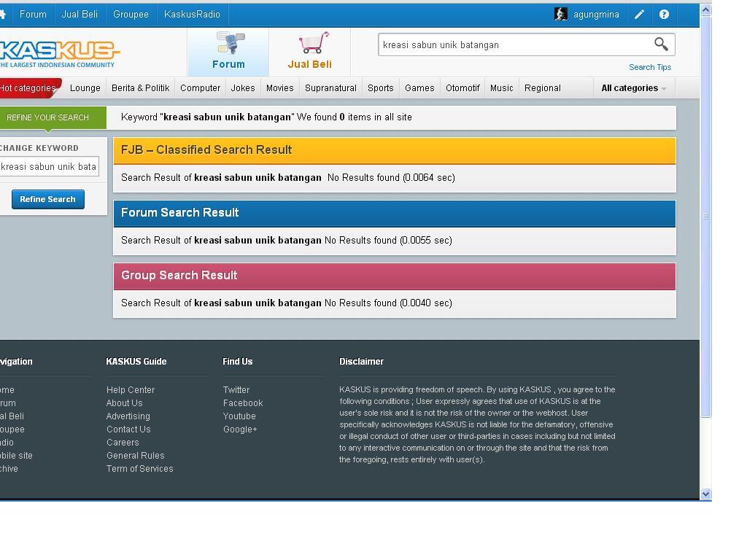This screenshot has width=747, height=560.
Task: Open the Term of Services footer link
Action: (139, 469)
